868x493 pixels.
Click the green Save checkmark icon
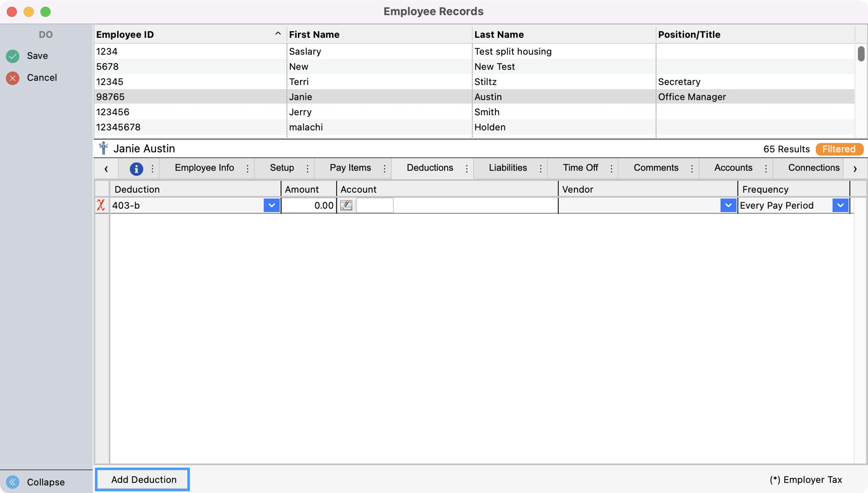click(x=13, y=56)
